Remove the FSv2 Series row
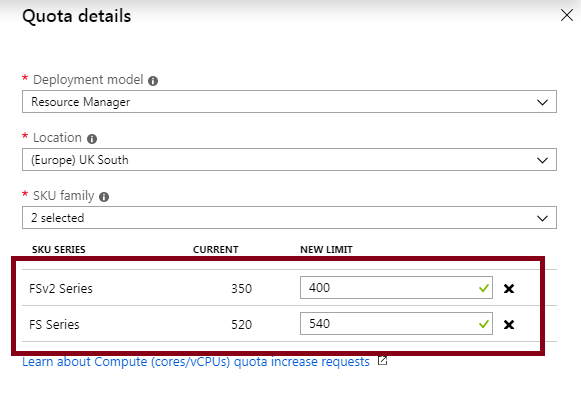The height and width of the screenshot is (409, 581). tap(509, 288)
